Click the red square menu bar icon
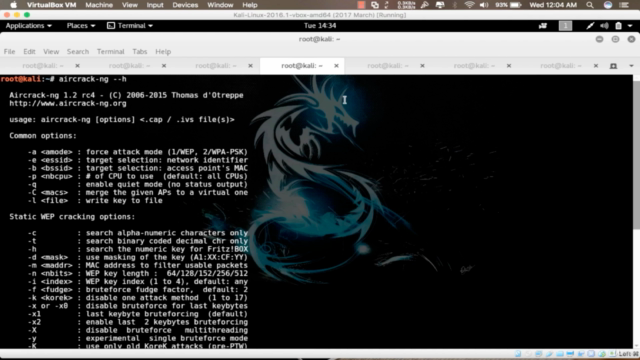 coord(361,5)
